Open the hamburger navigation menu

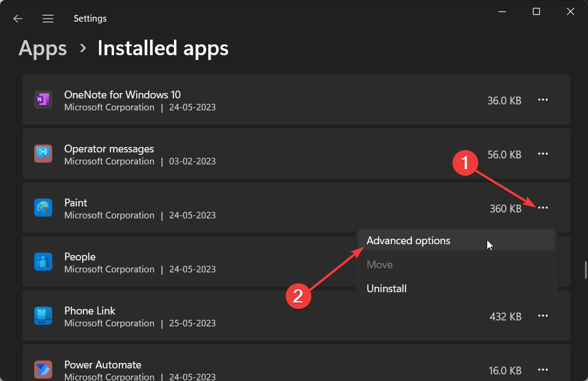pyautogui.click(x=48, y=19)
